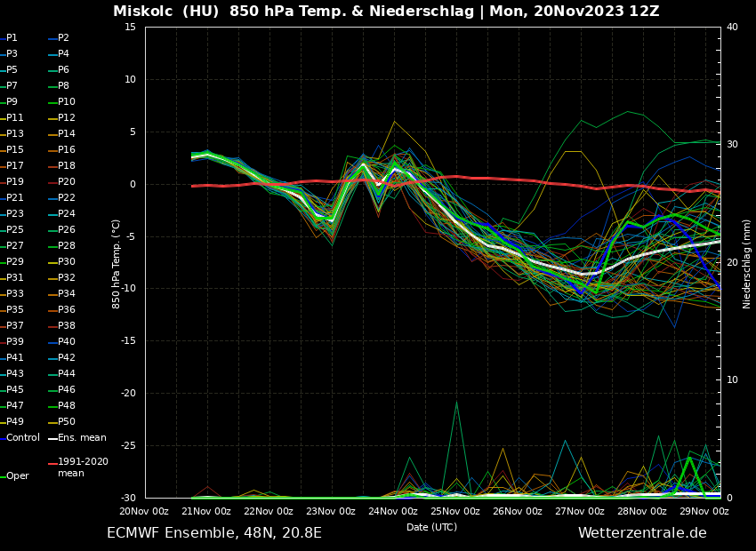Click the 850 hPa Temp. (°C) axis label
Image resolution: width=756 pixels, height=551 pixels.
117,263
